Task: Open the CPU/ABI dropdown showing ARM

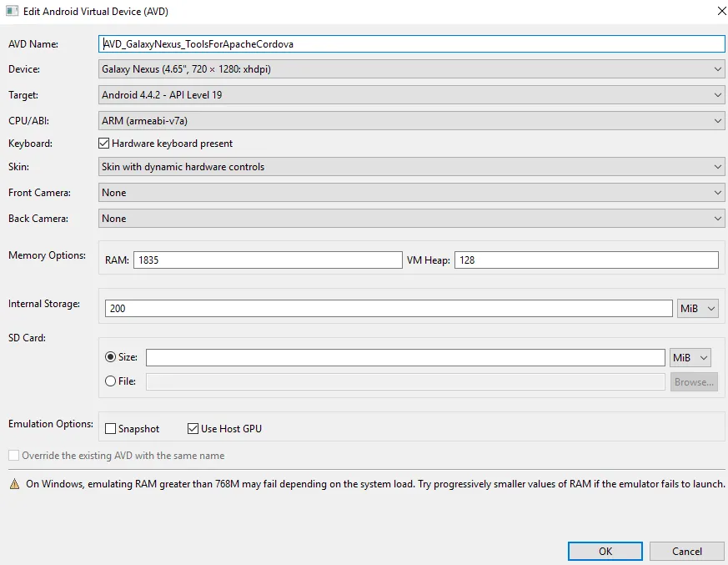Action: point(411,121)
